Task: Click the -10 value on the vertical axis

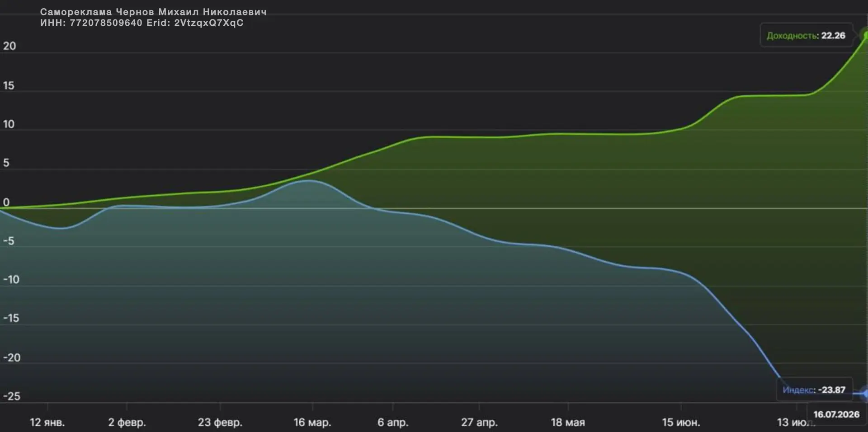Action: pos(11,280)
